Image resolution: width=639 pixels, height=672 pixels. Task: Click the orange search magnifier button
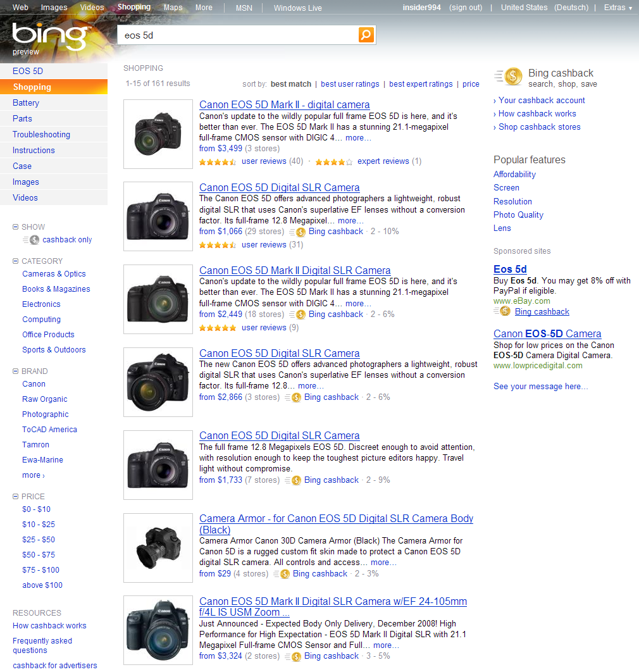(x=366, y=35)
